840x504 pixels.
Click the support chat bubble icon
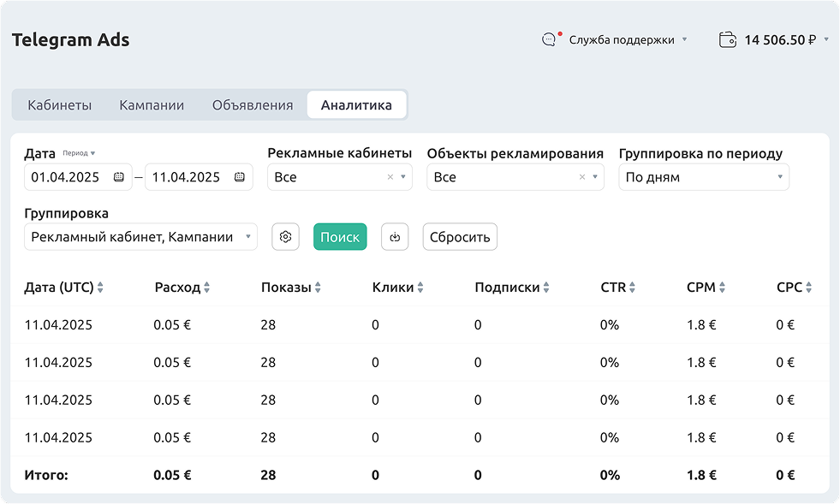coord(549,39)
